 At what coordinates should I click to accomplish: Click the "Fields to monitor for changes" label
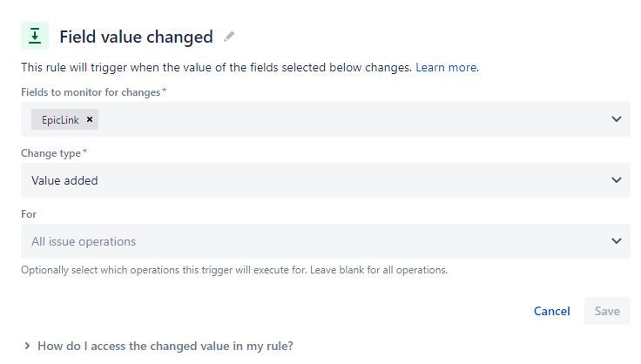coord(91,92)
